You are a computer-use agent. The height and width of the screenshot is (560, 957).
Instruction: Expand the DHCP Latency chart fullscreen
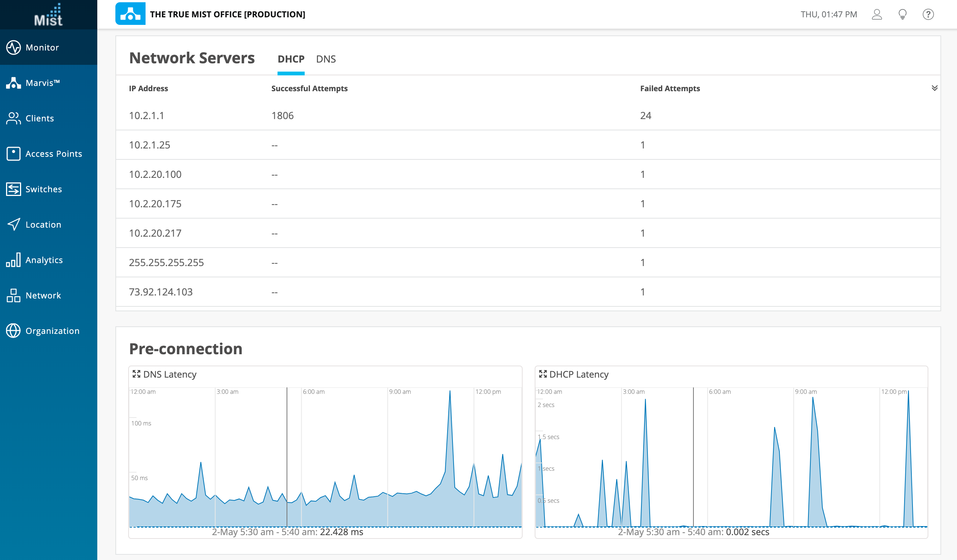[x=543, y=374]
